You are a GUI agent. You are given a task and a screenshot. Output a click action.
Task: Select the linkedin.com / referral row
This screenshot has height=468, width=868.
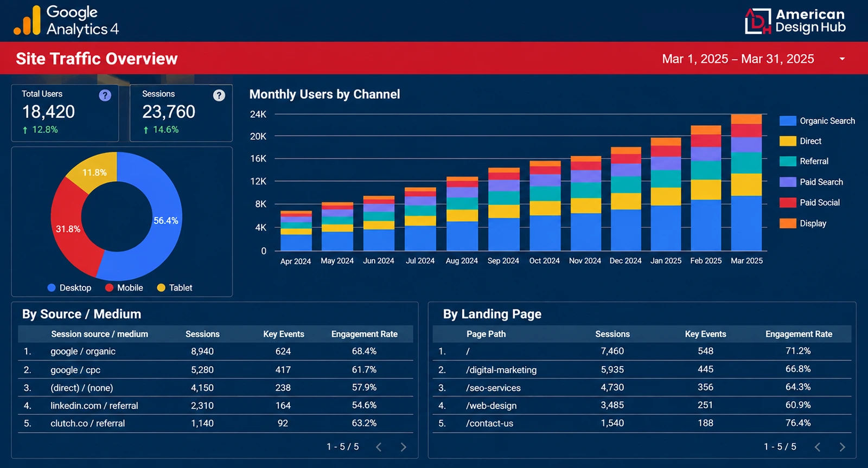pyautogui.click(x=215, y=406)
